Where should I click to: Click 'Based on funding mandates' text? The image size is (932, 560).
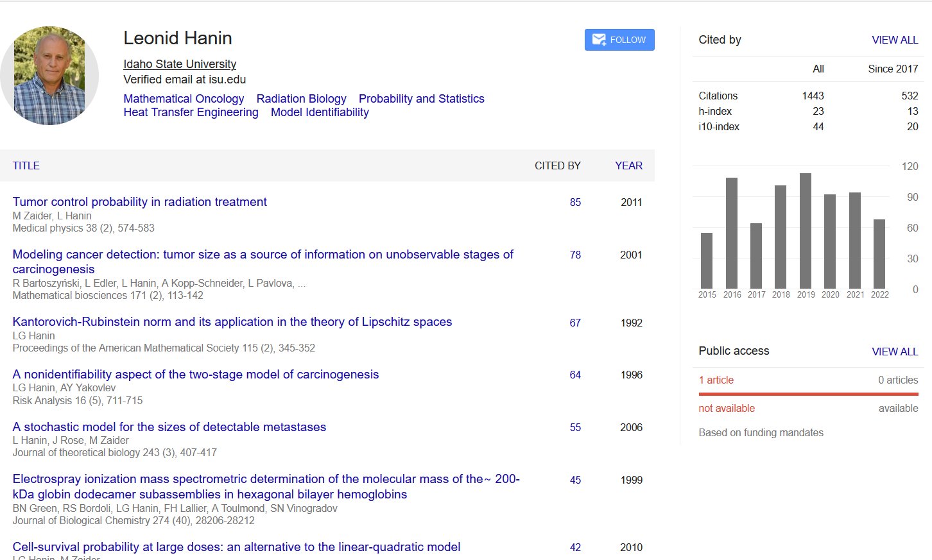[x=761, y=432]
